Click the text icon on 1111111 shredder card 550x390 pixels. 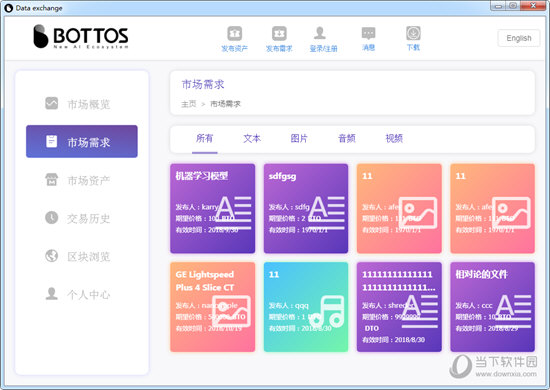point(420,311)
